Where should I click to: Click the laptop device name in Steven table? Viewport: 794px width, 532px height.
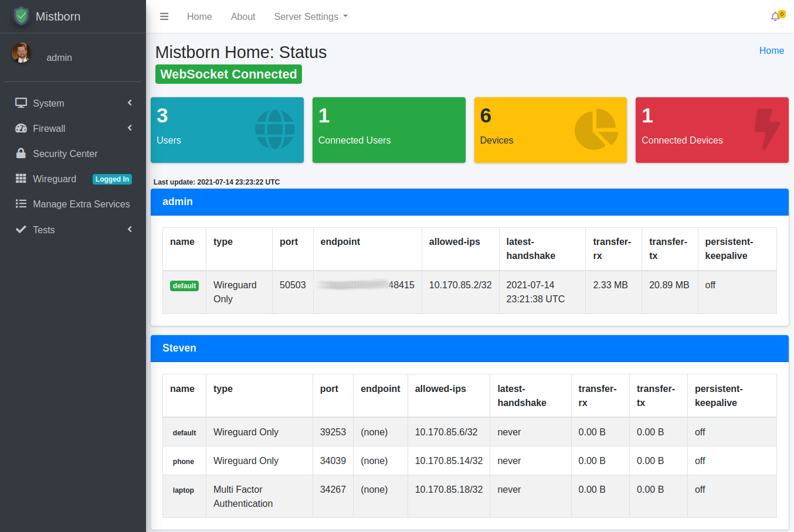pyautogui.click(x=184, y=490)
